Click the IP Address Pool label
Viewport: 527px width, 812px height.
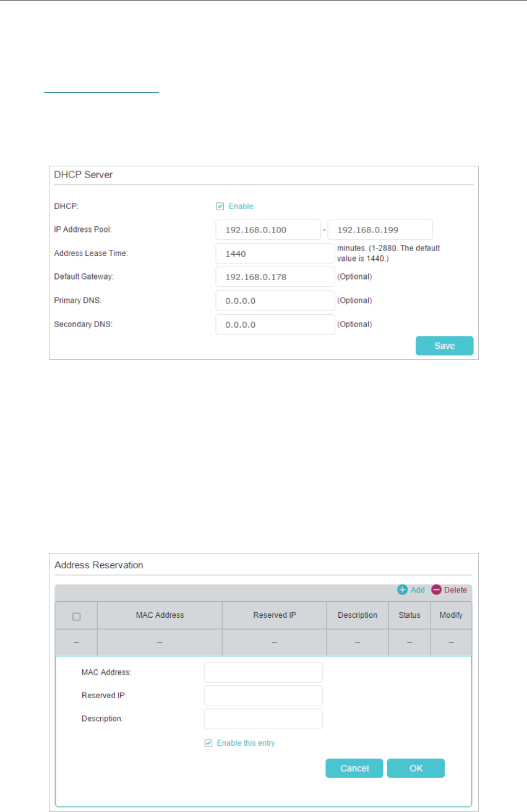(83, 230)
